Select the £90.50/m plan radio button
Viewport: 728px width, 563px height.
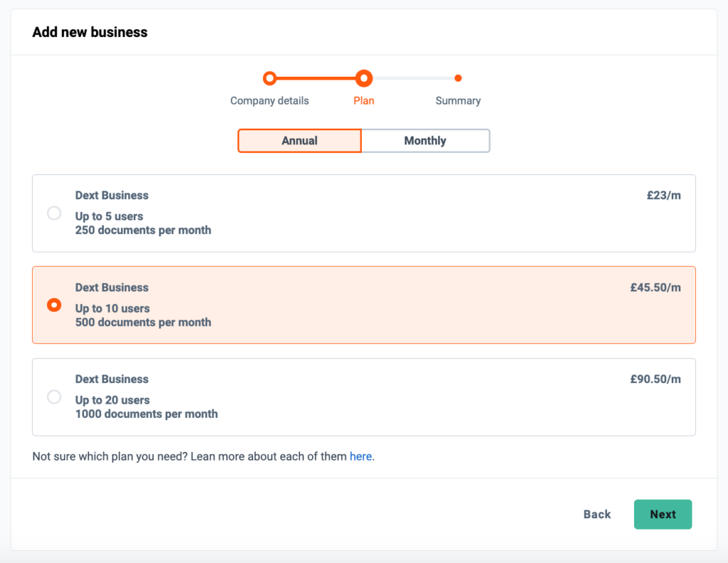coord(54,397)
